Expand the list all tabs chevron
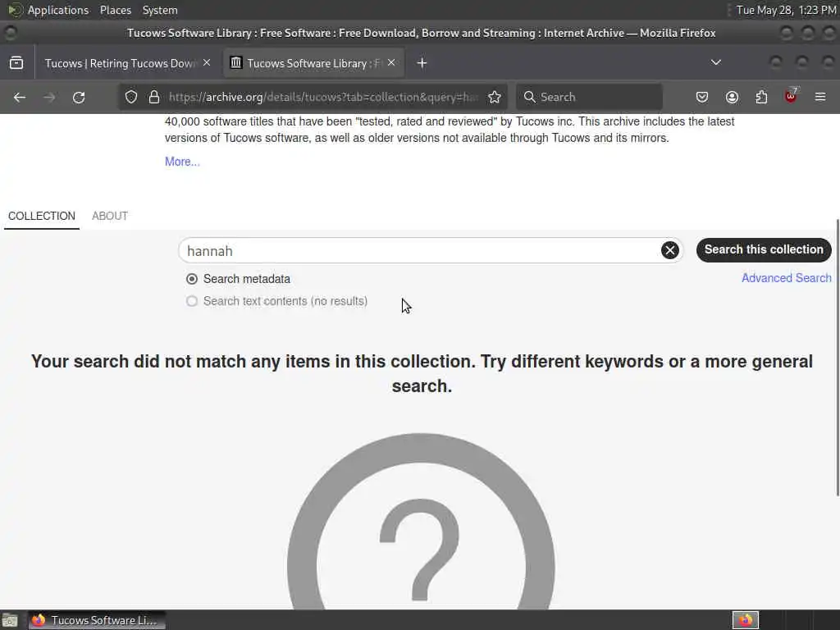The width and height of the screenshot is (840, 630). click(715, 62)
